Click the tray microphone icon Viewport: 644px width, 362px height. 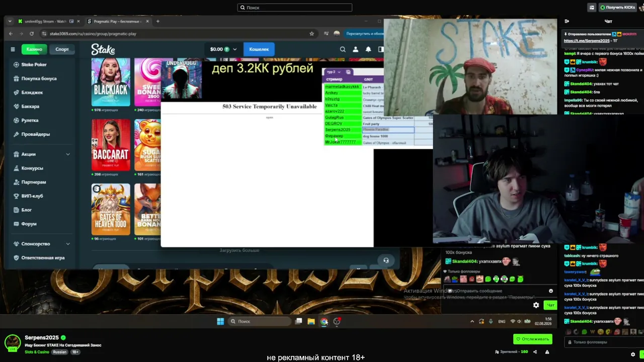point(491,321)
